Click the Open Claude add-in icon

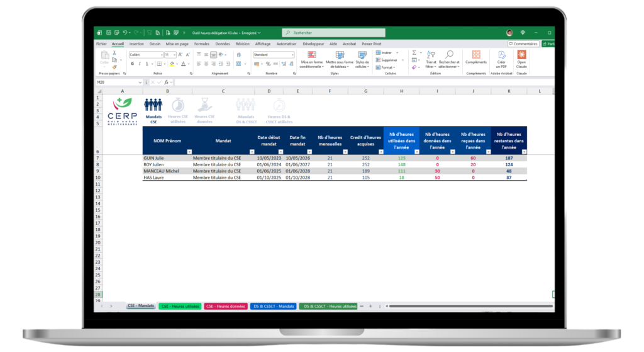521,56
